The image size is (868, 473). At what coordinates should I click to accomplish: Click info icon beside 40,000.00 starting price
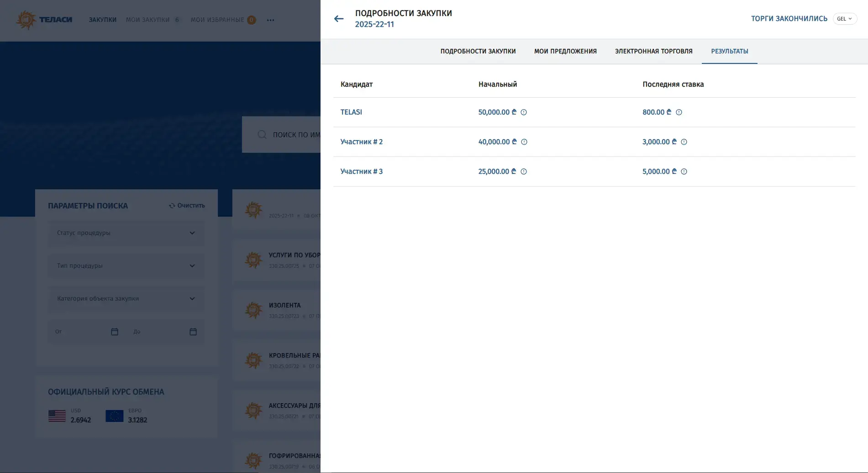(524, 142)
